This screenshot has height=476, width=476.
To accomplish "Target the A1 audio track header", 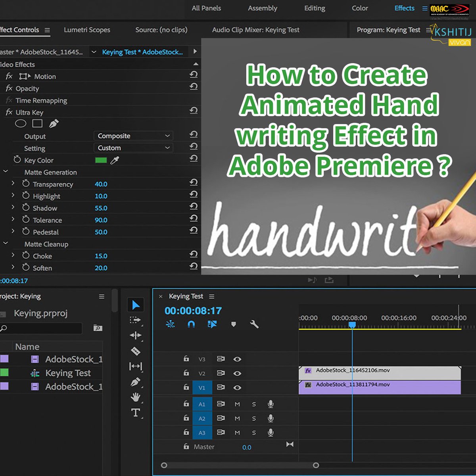I will (x=202, y=404).
